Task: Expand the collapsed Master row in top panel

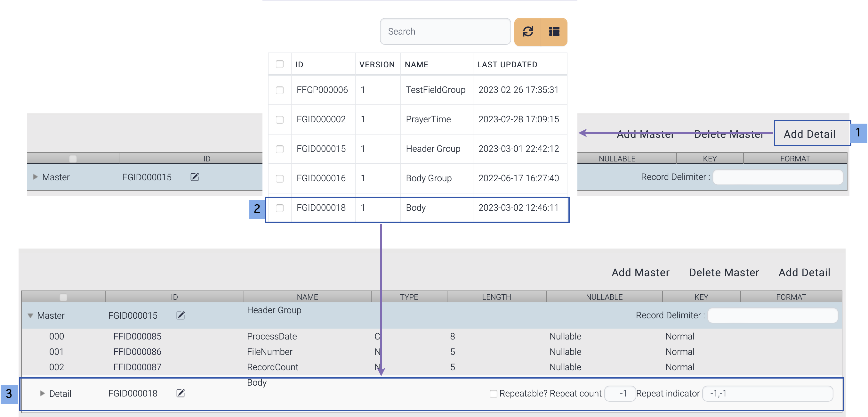Action: [x=36, y=177]
